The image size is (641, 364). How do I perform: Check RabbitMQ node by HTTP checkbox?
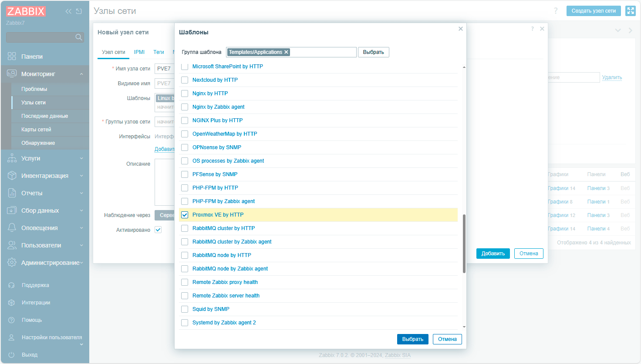(185, 255)
